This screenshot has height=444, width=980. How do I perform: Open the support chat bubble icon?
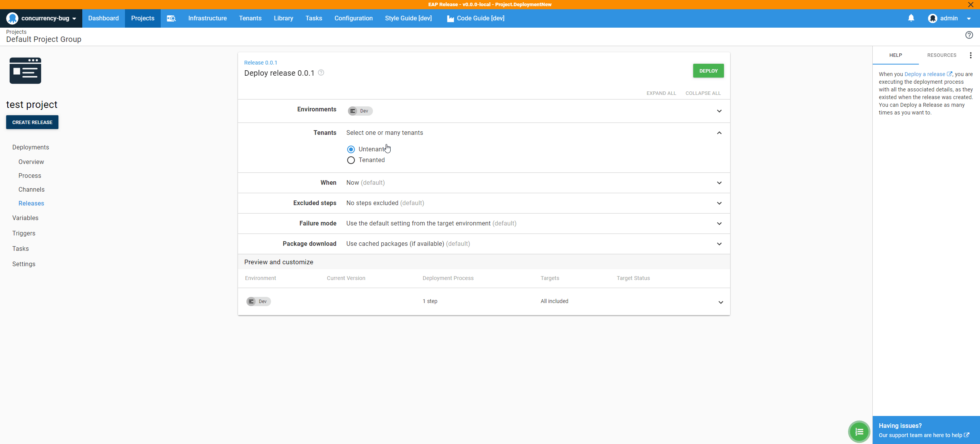pos(859,431)
